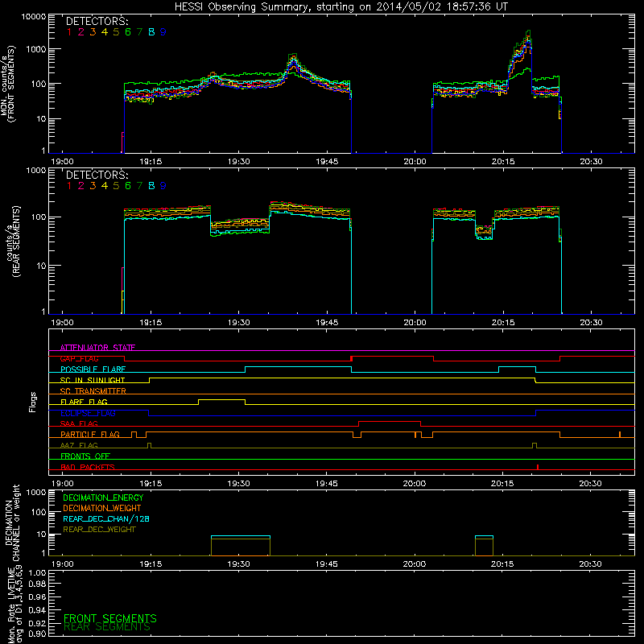
Task: Select detector 4 in front segments legend
Action: [x=105, y=32]
